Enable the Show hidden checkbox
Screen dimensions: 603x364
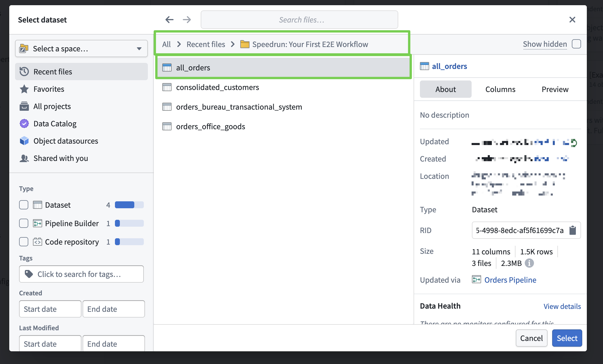click(576, 44)
